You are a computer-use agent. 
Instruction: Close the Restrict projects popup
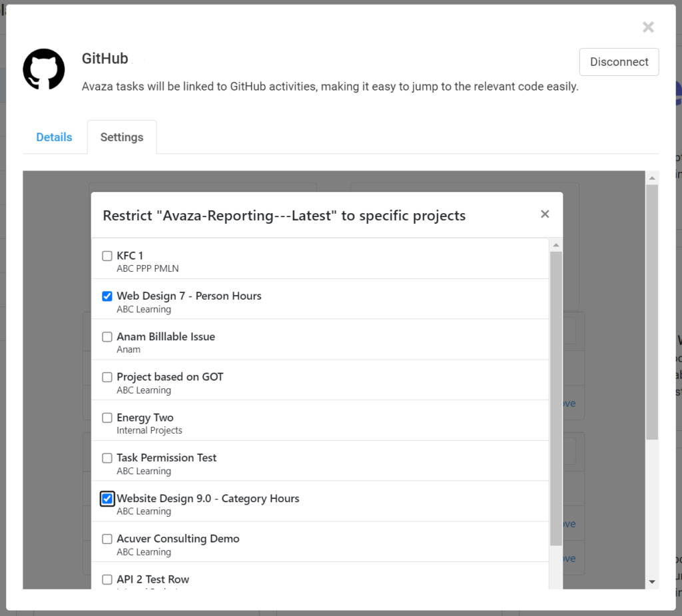545,214
